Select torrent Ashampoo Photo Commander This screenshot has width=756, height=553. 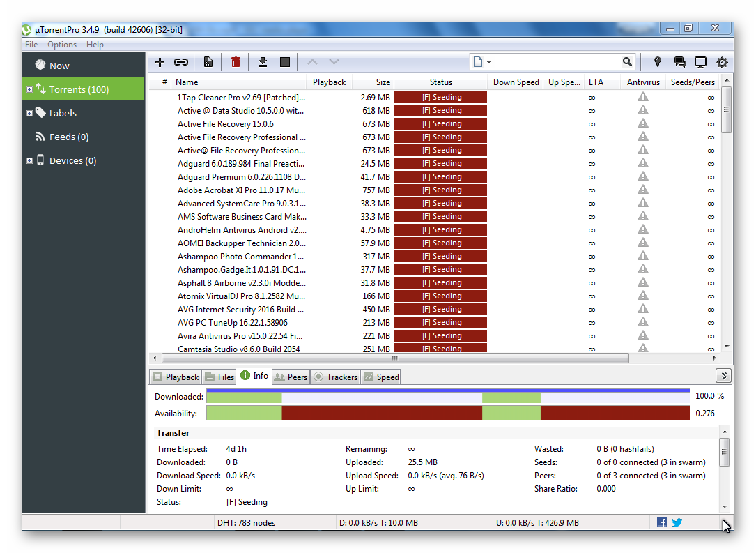coord(240,257)
